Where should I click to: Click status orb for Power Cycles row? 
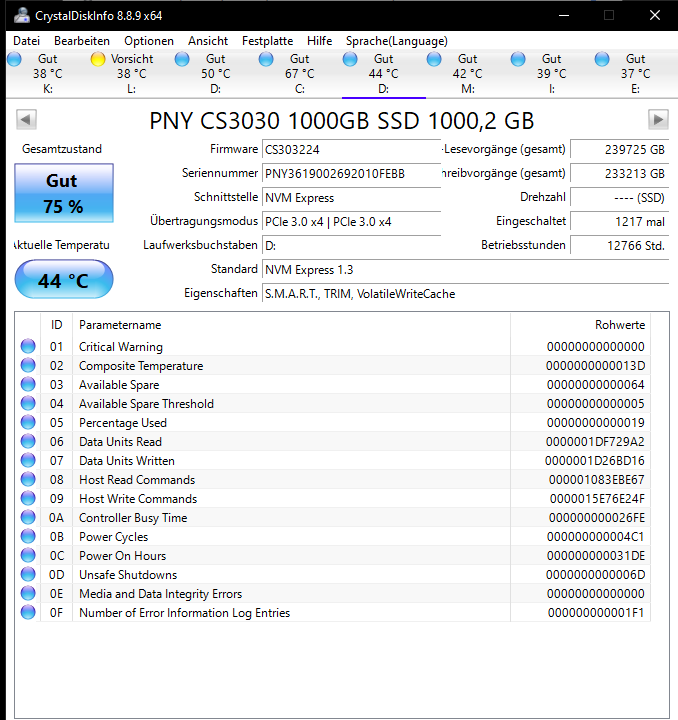[28, 536]
